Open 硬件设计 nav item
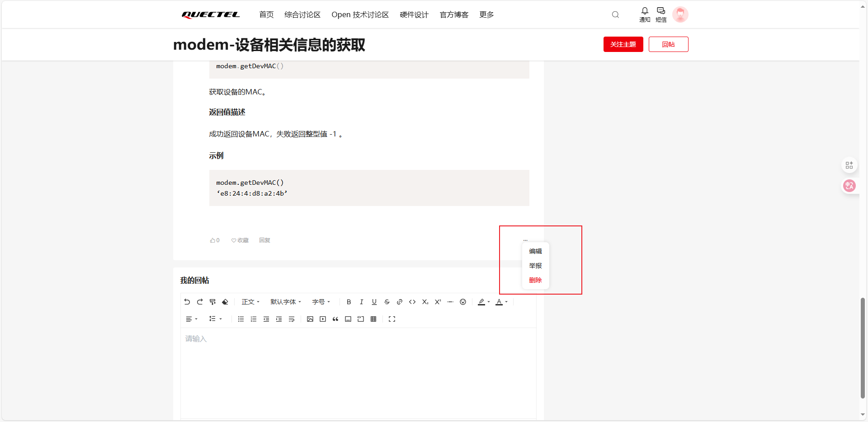868x422 pixels. tap(414, 14)
